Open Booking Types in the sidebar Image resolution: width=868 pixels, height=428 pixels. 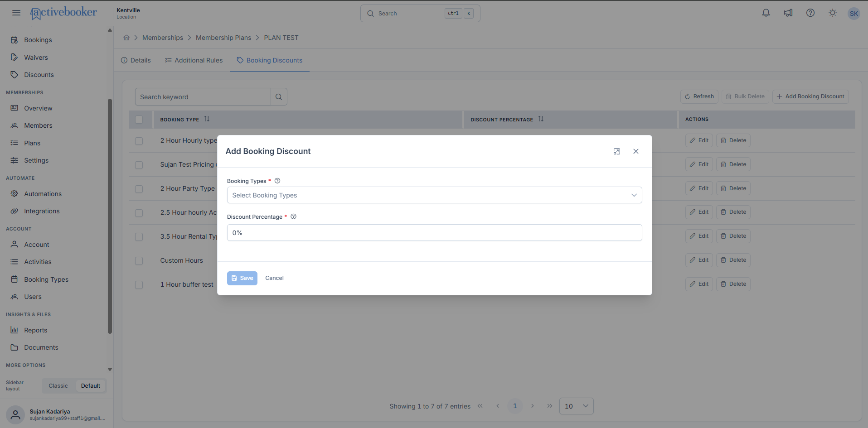point(46,279)
